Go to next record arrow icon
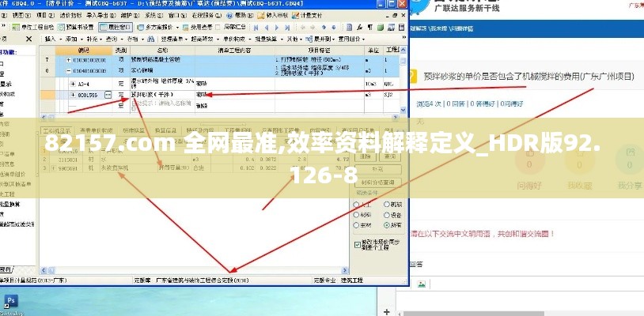The image size is (644, 316). coord(277,28)
